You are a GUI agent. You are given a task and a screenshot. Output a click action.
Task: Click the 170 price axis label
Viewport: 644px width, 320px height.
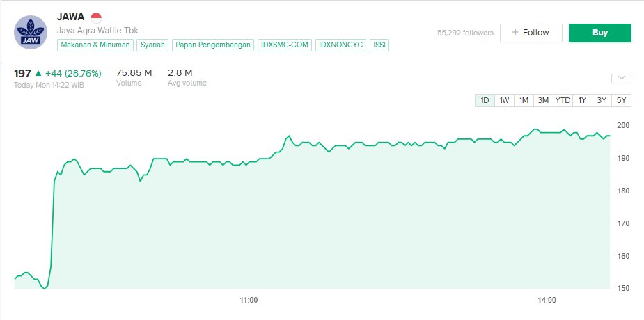624,223
